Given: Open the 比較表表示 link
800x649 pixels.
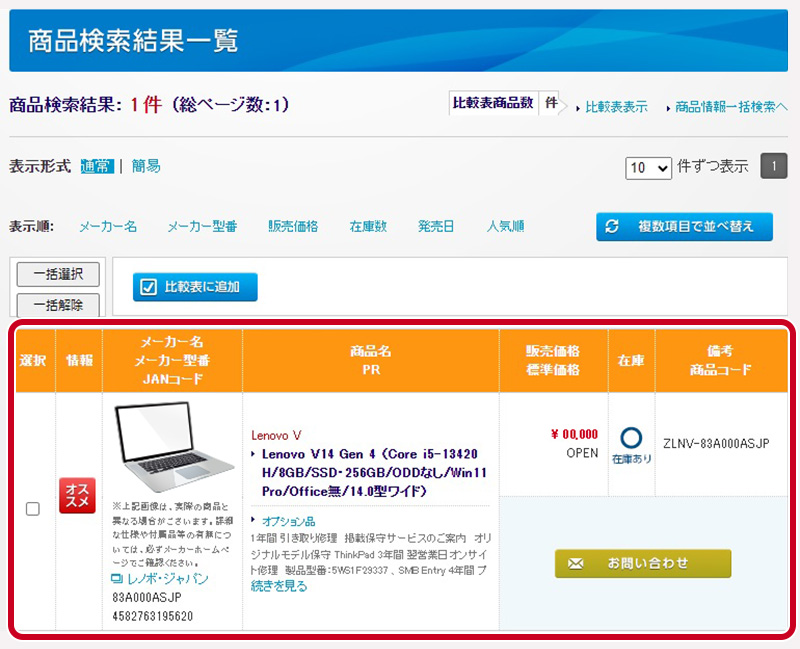Looking at the screenshot, I should tap(616, 107).
